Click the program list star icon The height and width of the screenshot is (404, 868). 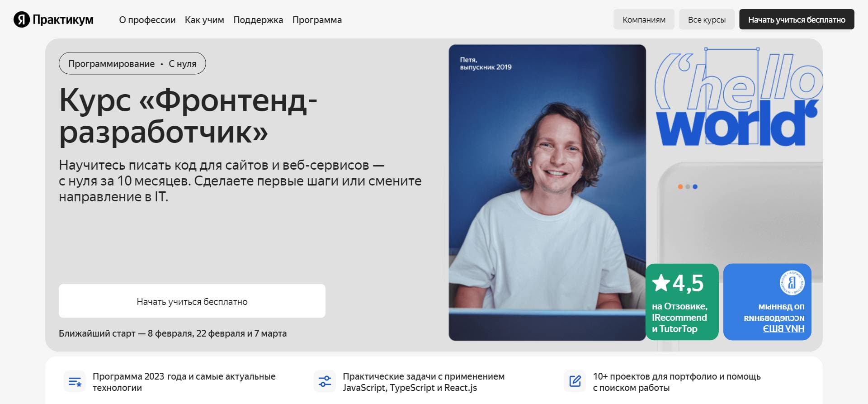[x=75, y=382]
